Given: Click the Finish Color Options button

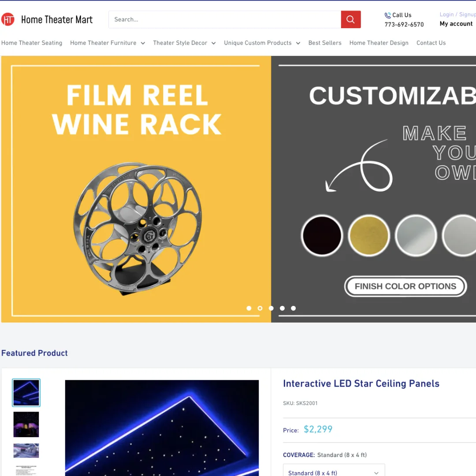Looking at the screenshot, I should pos(405,286).
